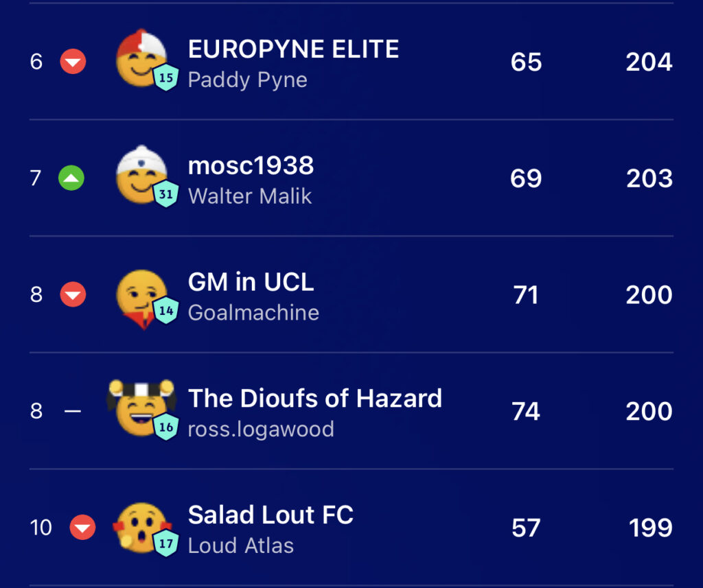This screenshot has width=703, height=588.
Task: Click the level 16 shield badge
Action: [x=166, y=427]
